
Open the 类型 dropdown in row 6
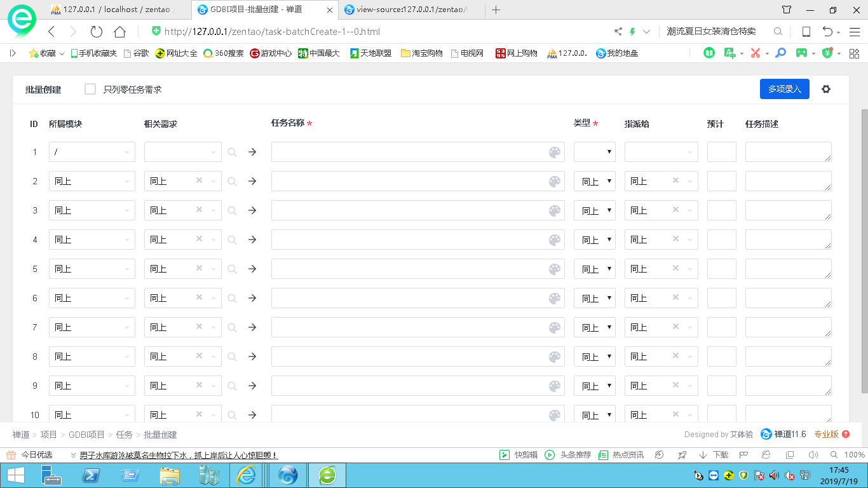(x=595, y=298)
